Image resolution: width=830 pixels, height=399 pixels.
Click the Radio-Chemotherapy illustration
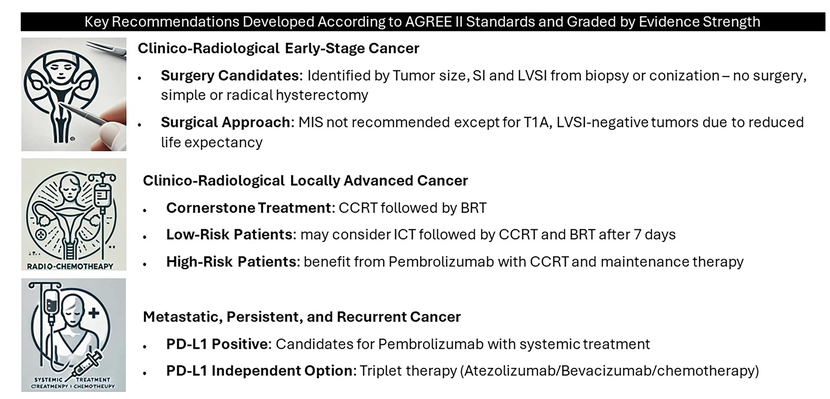[74, 214]
